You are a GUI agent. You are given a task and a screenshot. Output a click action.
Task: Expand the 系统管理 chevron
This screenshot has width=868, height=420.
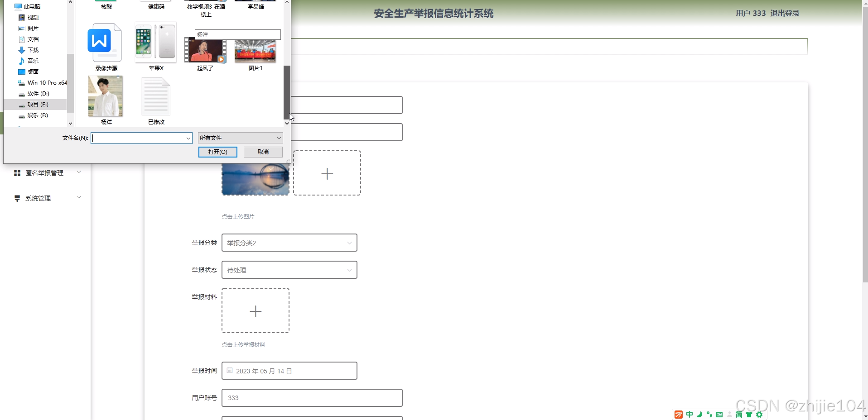click(79, 198)
